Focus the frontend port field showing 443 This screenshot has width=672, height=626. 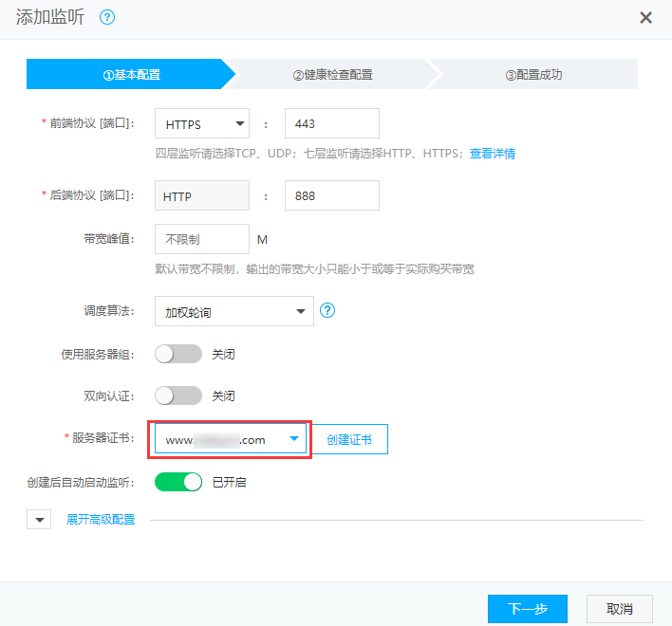(331, 123)
